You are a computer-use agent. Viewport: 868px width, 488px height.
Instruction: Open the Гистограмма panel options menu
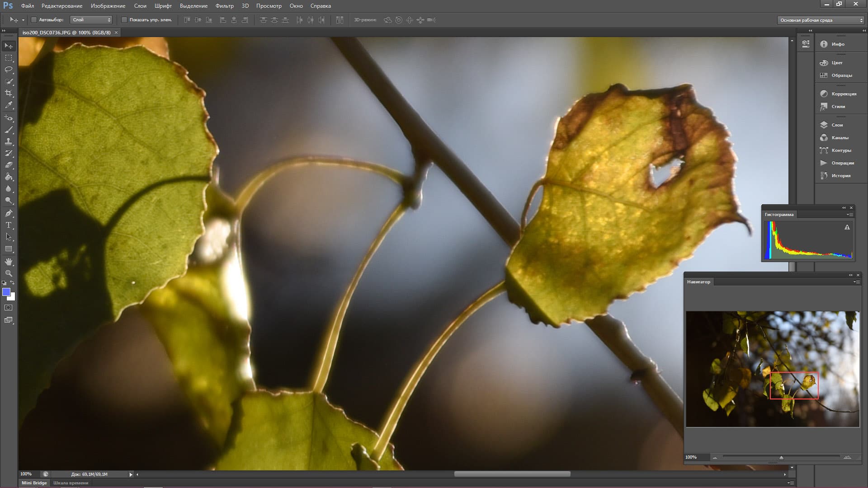click(850, 215)
